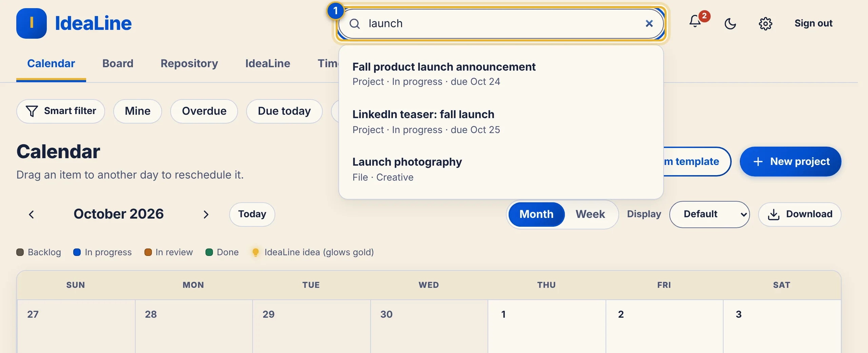This screenshot has height=353, width=868.
Task: Go to previous month chevron
Action: point(32,215)
